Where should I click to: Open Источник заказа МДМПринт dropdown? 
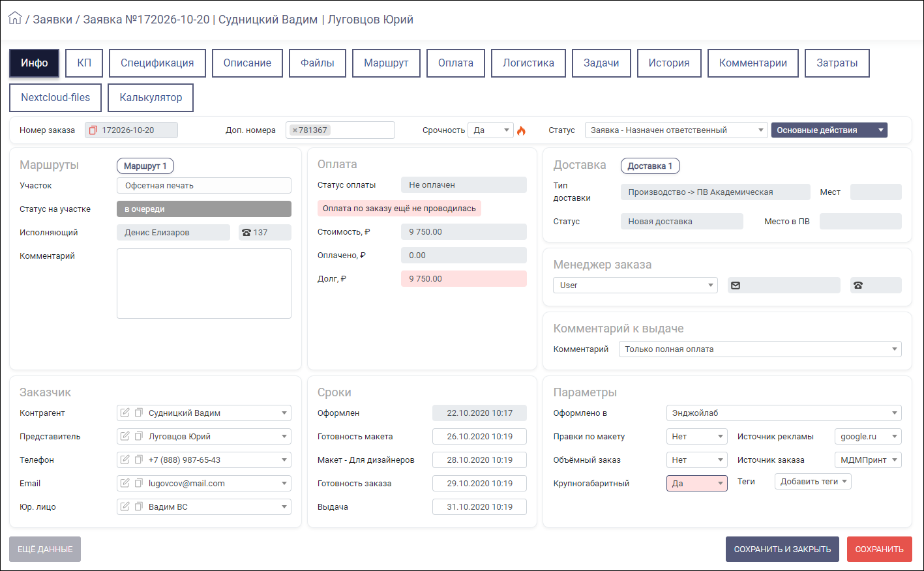[x=868, y=460]
